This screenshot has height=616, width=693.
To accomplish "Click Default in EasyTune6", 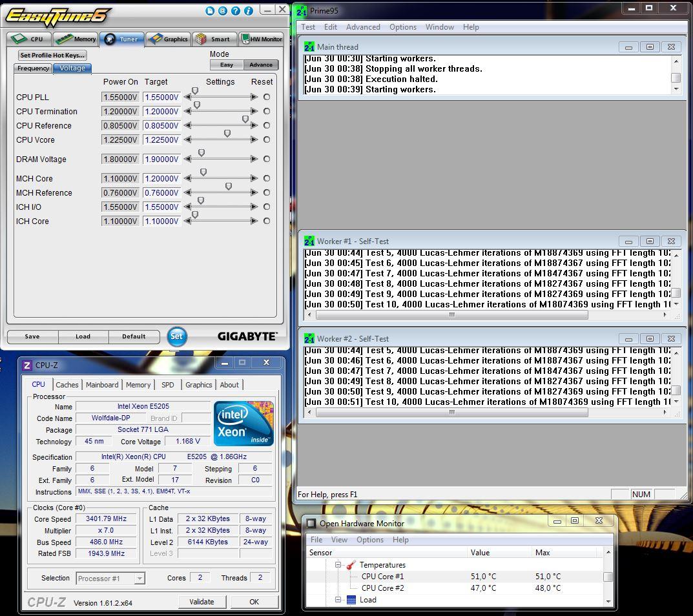I will (134, 336).
